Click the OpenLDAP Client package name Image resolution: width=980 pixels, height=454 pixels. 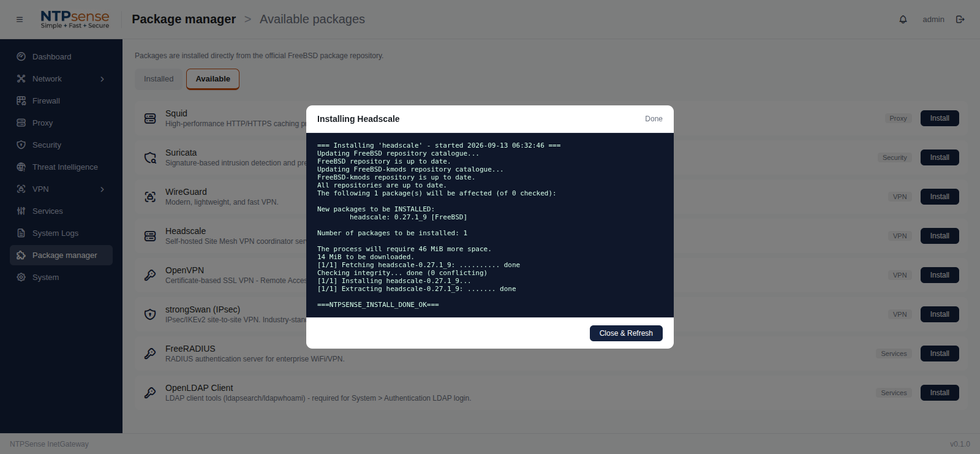tap(199, 388)
